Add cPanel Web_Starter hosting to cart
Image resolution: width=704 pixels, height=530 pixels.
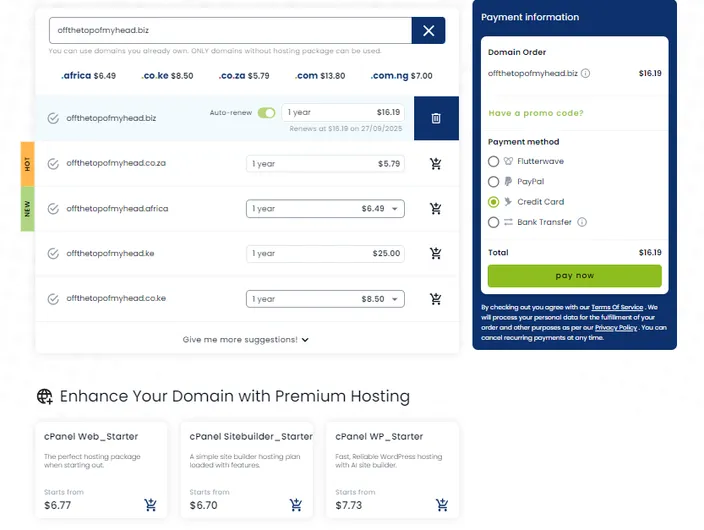[x=150, y=505]
